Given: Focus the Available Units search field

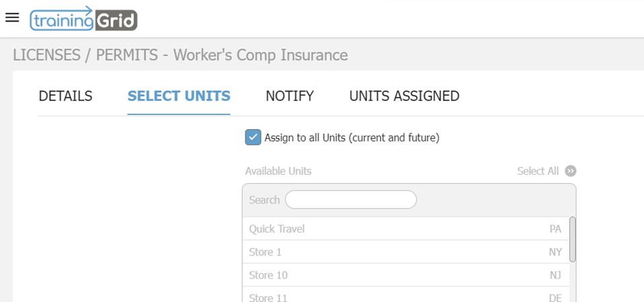Looking at the screenshot, I should pos(350,200).
